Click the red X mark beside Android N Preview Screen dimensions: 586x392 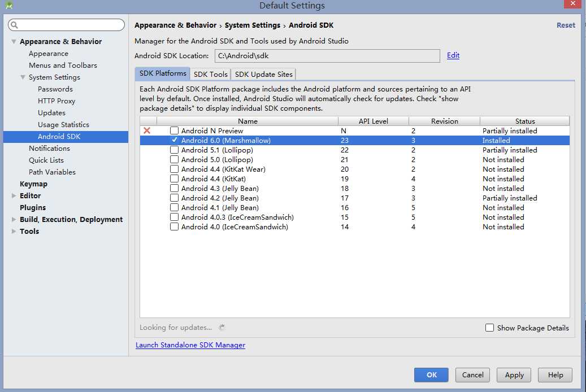147,130
